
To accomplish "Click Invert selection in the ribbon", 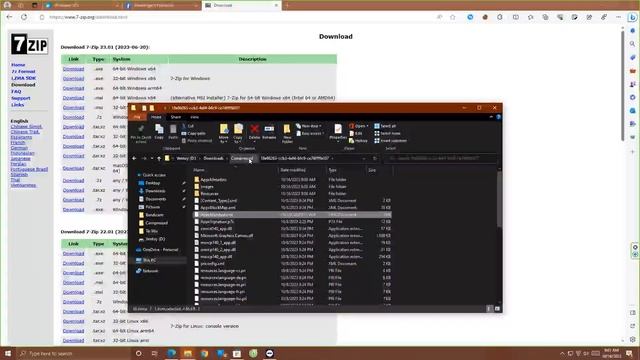I will coord(391,141).
